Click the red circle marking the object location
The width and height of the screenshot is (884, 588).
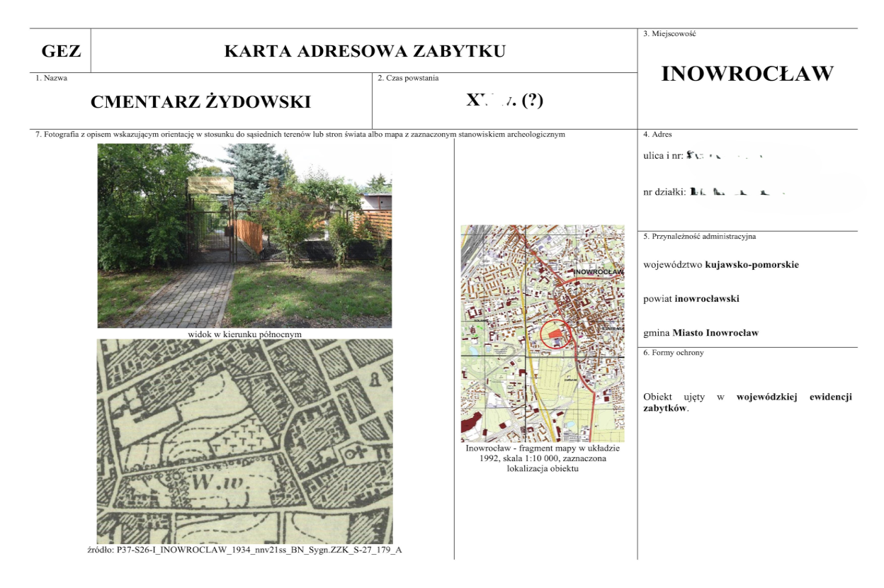[x=557, y=332]
